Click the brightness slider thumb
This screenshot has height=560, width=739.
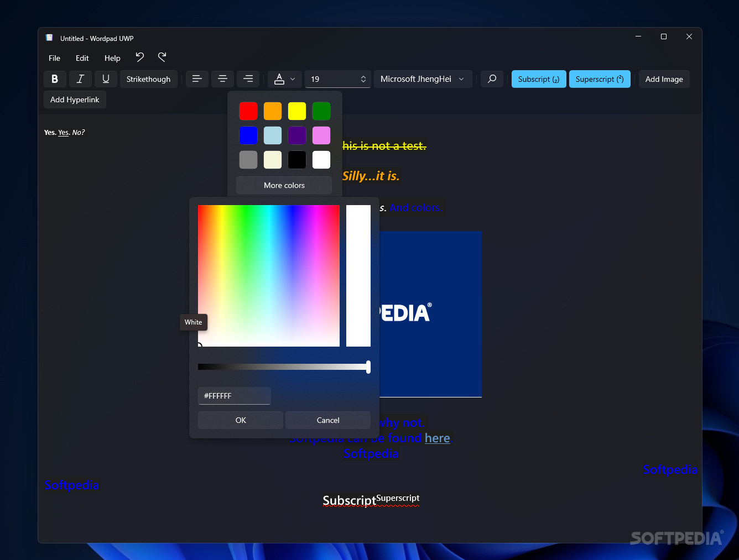(368, 367)
